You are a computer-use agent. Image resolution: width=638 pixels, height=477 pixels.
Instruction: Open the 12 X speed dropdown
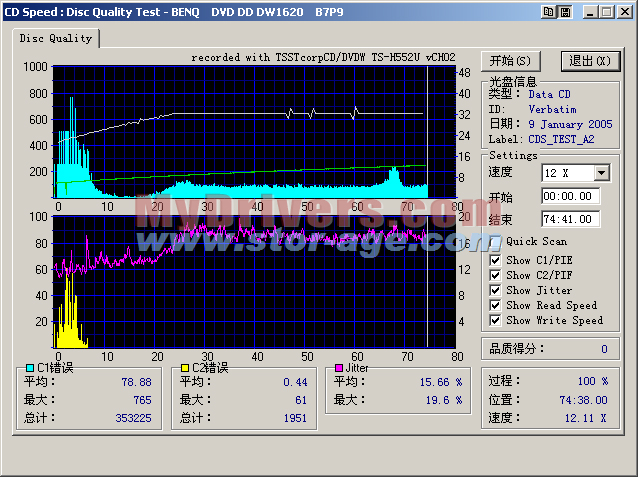click(601, 173)
